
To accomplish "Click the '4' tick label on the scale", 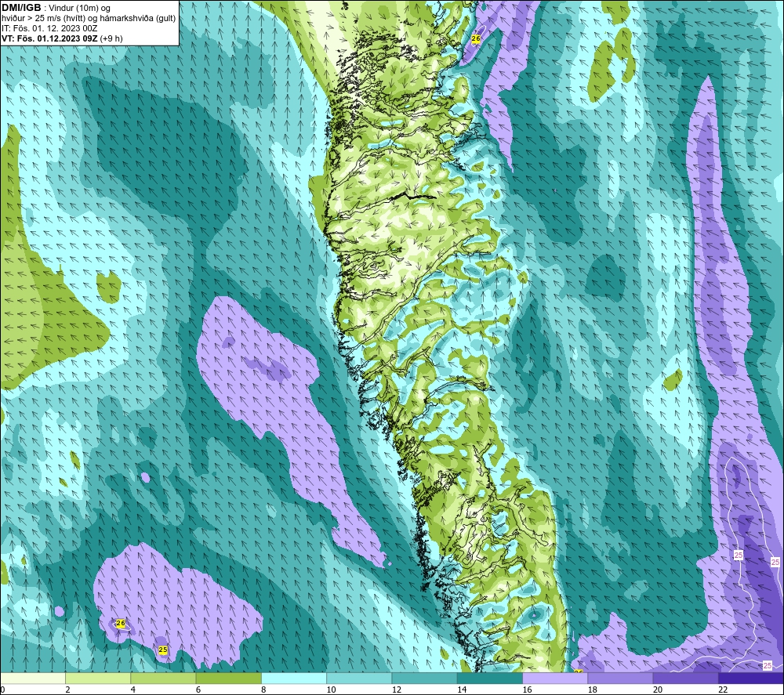I will pos(133,690).
